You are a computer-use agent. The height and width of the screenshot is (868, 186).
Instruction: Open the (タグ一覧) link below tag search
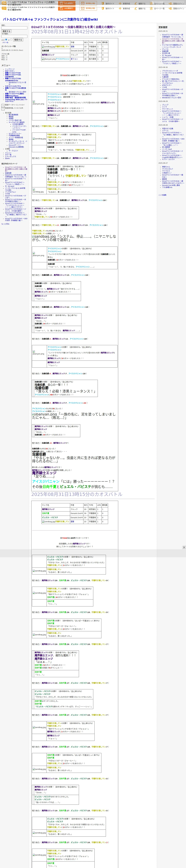[x=5, y=42]
